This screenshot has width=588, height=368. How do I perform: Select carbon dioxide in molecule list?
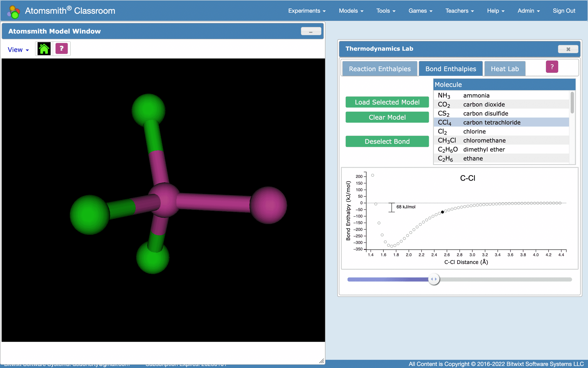point(501,104)
